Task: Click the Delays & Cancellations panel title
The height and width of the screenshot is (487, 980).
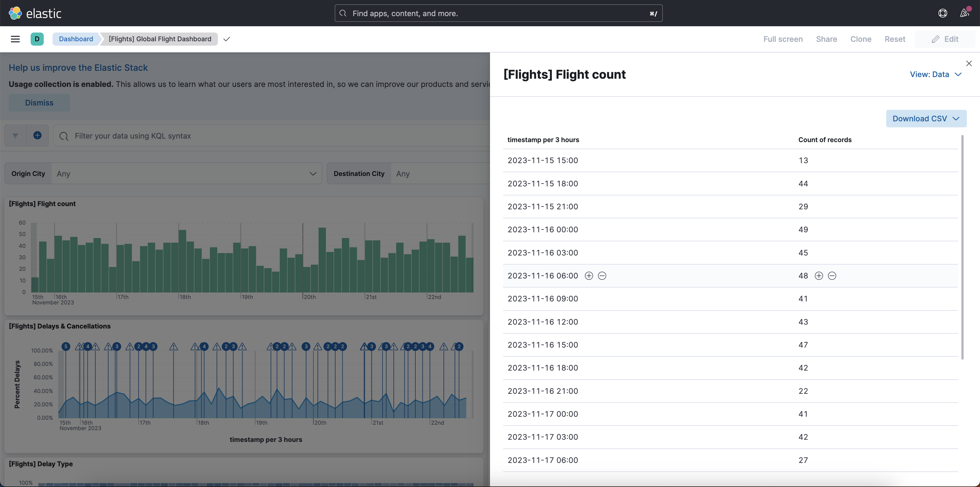Action: (x=60, y=326)
